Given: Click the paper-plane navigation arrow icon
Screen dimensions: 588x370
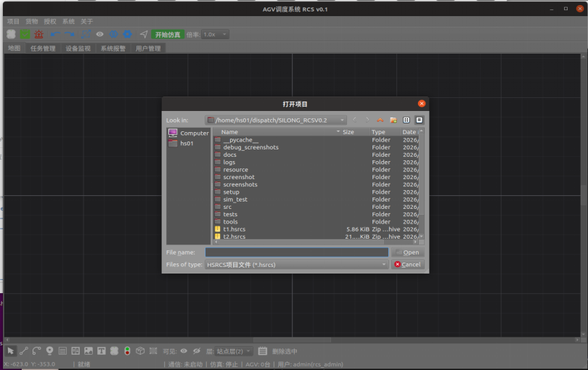Looking at the screenshot, I should pyautogui.click(x=144, y=35).
